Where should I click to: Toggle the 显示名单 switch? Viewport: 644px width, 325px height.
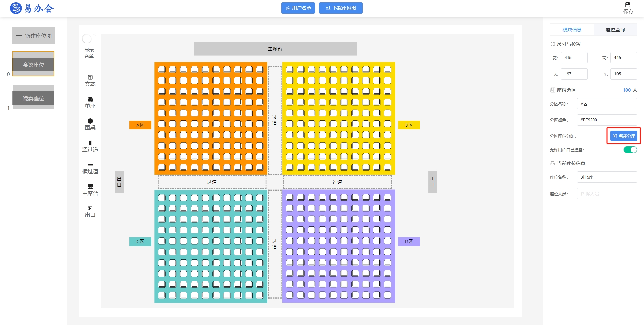coord(89,39)
